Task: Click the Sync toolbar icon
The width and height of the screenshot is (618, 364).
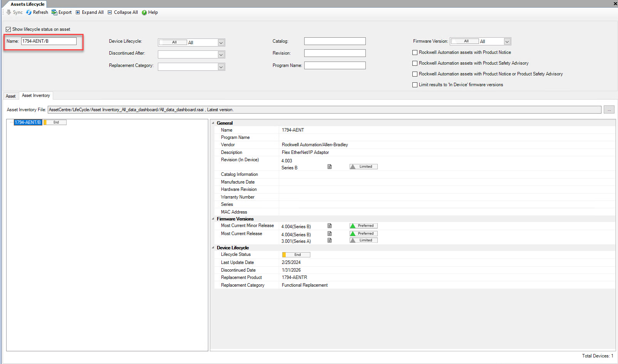Action: click(9, 12)
